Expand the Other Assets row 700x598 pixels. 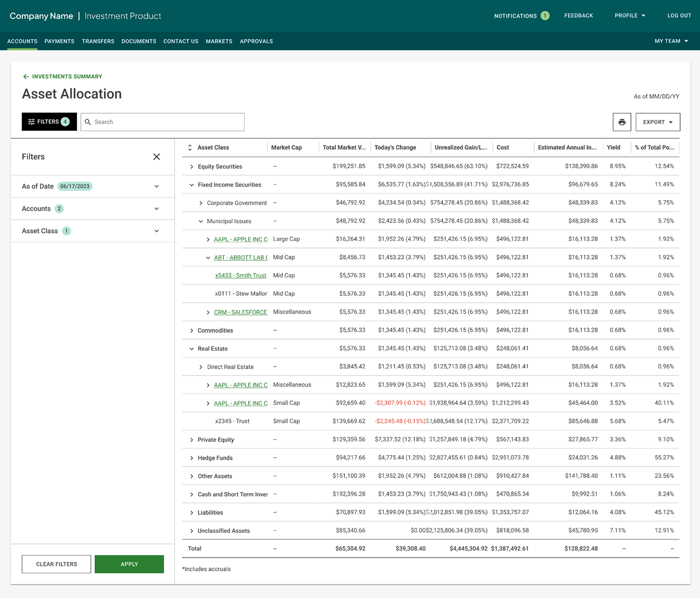coord(192,476)
